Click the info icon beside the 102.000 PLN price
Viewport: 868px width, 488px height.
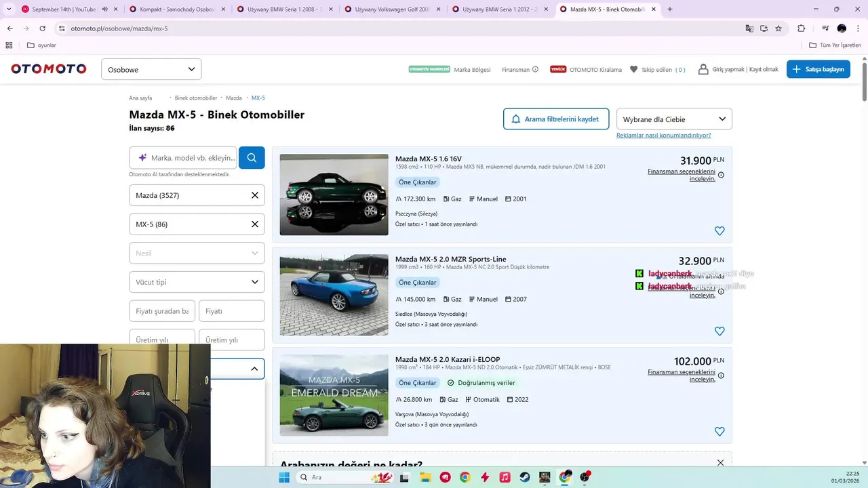pyautogui.click(x=721, y=375)
